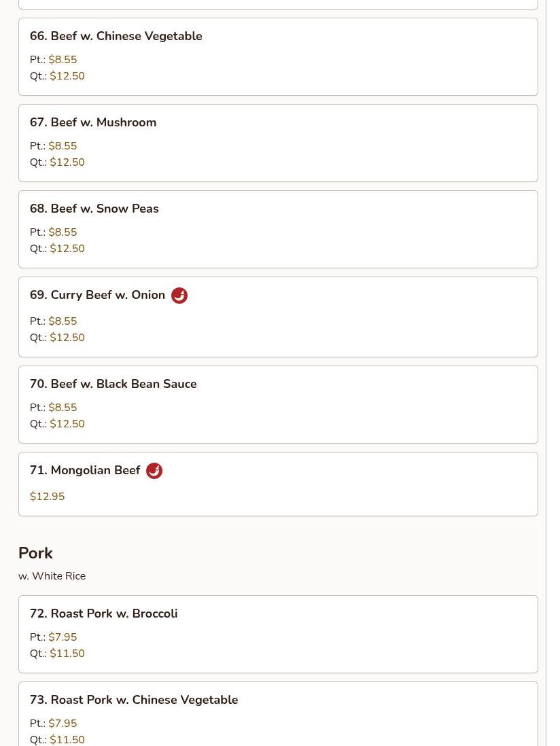560x746 pixels.
Task: Open 68. Beef w. Snow Peas item
Action: [278, 230]
